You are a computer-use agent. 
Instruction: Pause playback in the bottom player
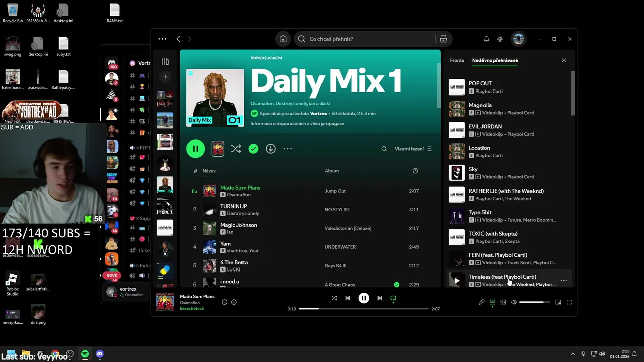(x=364, y=298)
